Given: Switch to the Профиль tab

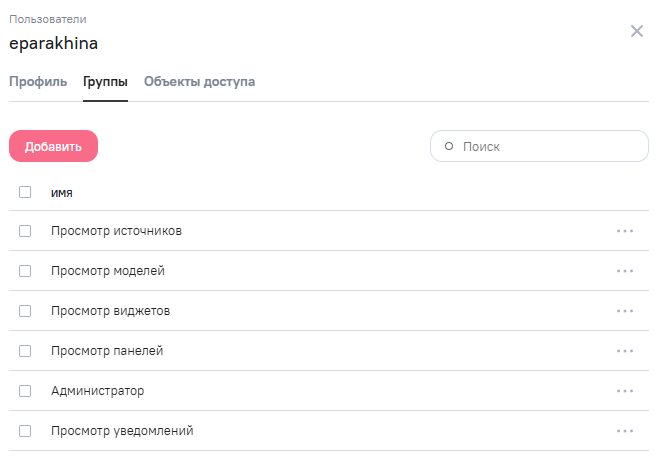Looking at the screenshot, I should (38, 82).
